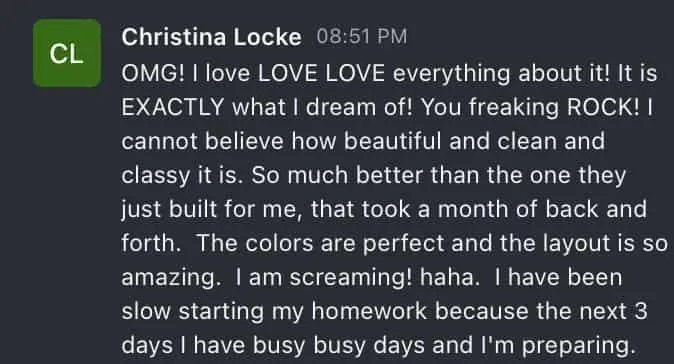The width and height of the screenshot is (674, 364).
Task: Click the word ROCK! in the message
Action: point(603,107)
